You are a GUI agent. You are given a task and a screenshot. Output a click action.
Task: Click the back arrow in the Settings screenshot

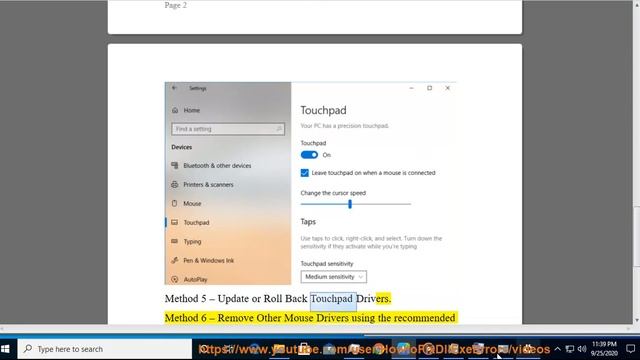(x=175, y=88)
